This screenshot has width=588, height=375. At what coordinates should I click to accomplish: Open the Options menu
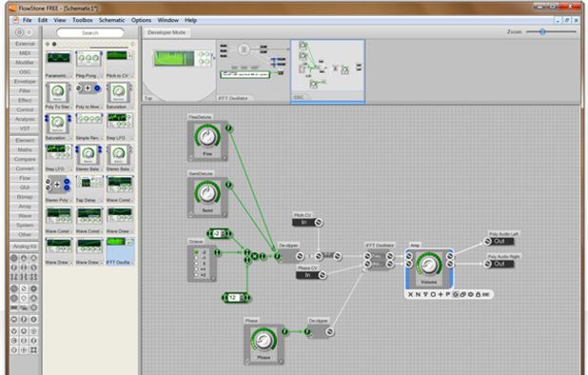point(142,20)
